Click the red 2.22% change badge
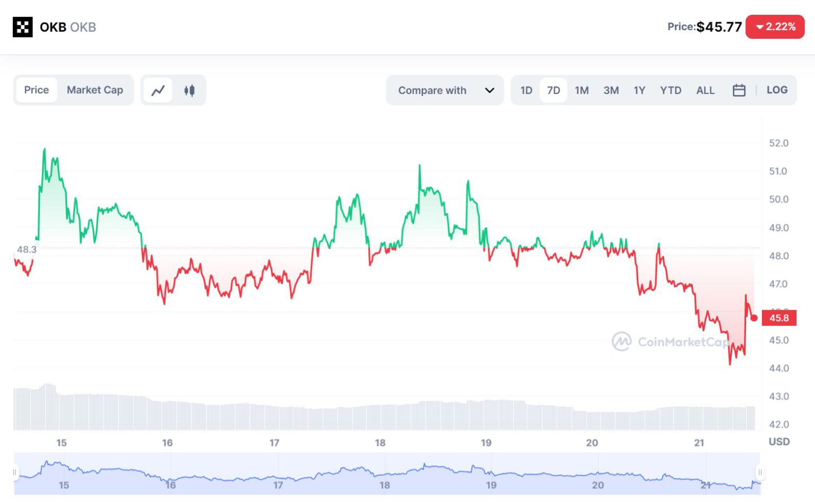The image size is (815, 504). 775,27
